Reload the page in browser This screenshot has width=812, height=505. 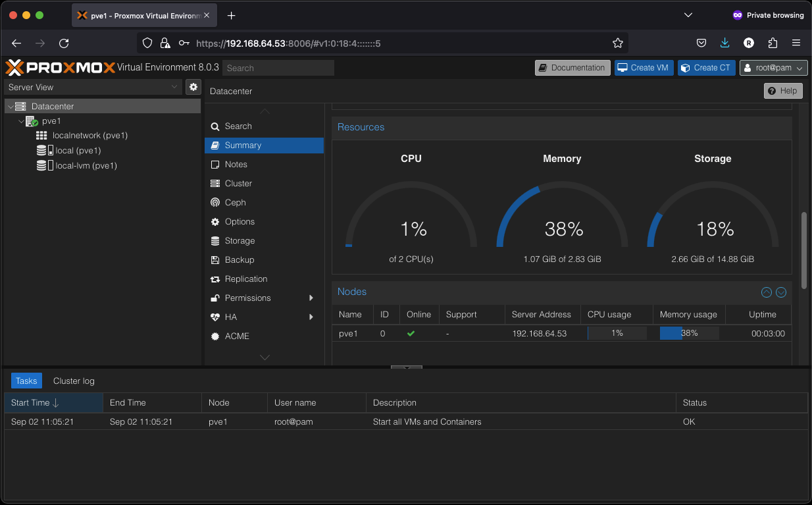[64, 43]
